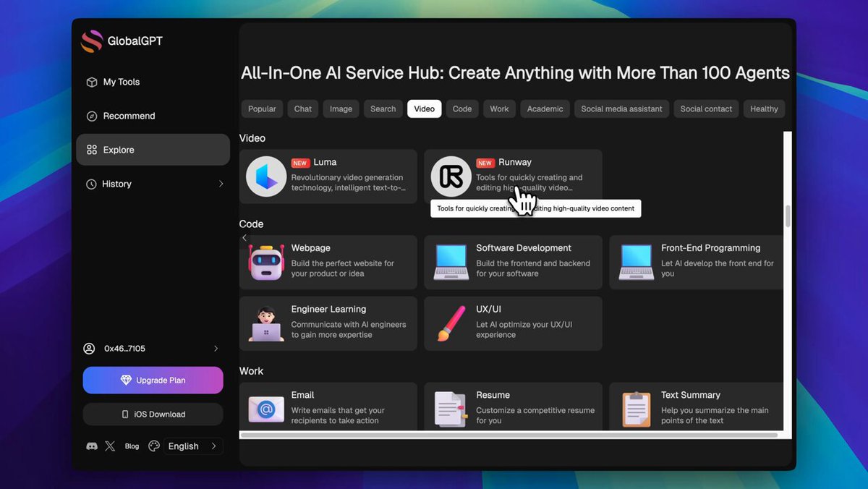Expand the 0x46...7105 account chevron
This screenshot has width=868, height=489.
pos(216,349)
